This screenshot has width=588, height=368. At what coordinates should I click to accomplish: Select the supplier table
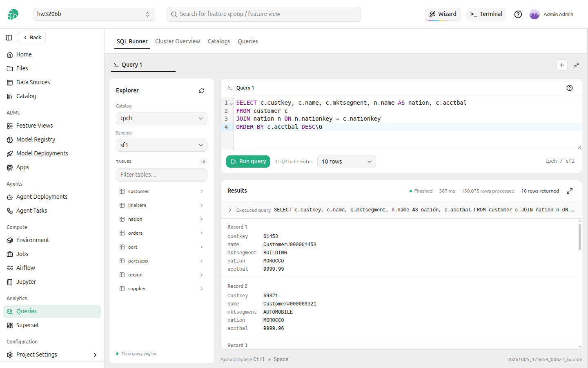(161, 289)
